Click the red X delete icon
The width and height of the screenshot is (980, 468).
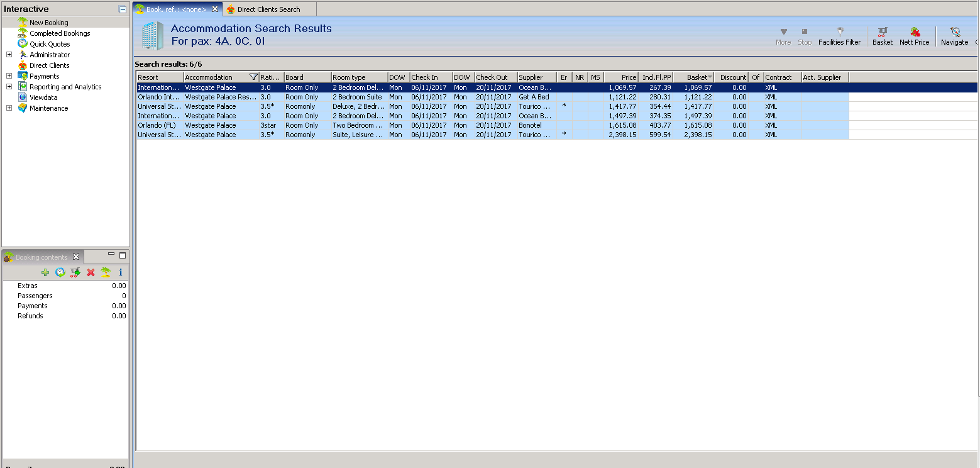[x=91, y=272]
